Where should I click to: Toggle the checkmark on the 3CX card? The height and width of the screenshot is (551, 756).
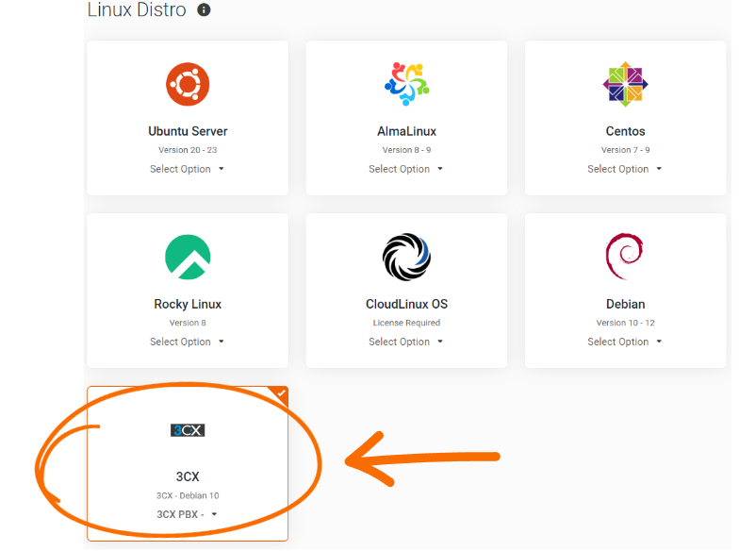(281, 393)
